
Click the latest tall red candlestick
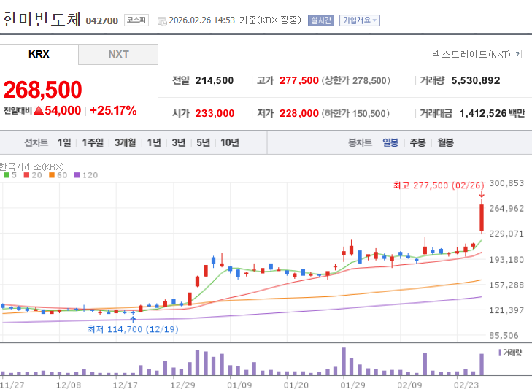click(482, 218)
